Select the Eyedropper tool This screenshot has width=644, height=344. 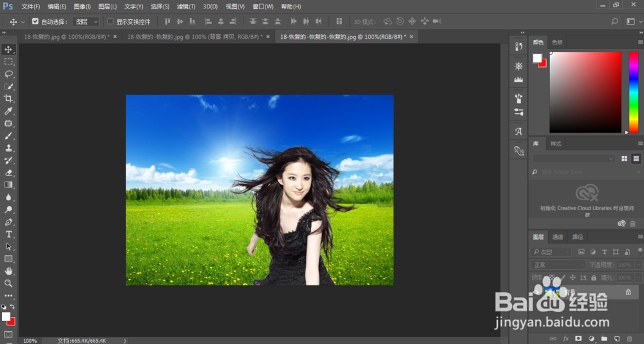(8, 111)
